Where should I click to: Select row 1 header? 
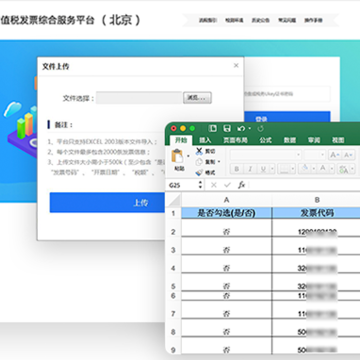173,213
